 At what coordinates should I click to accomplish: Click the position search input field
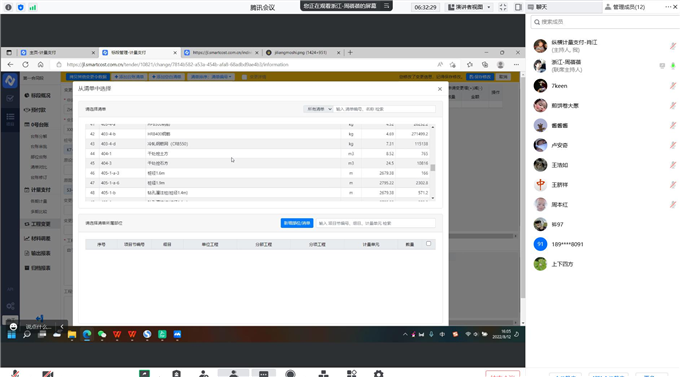coord(376,223)
